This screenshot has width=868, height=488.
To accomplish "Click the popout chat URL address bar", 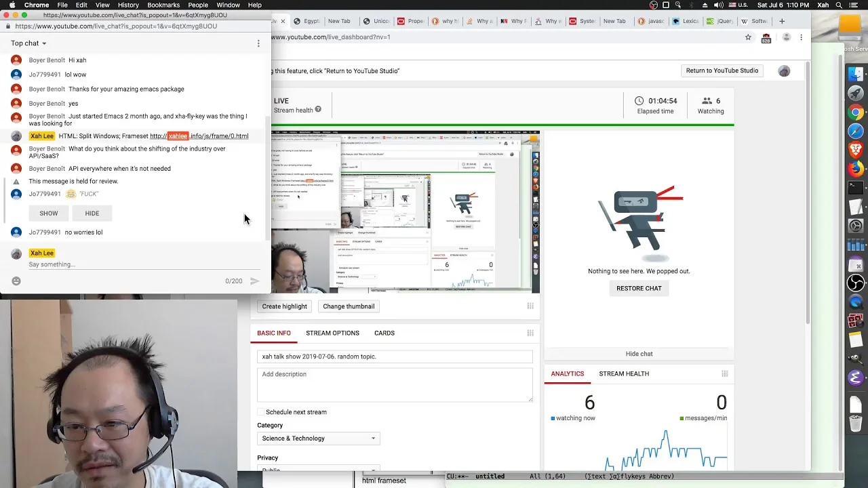I will pos(136,26).
